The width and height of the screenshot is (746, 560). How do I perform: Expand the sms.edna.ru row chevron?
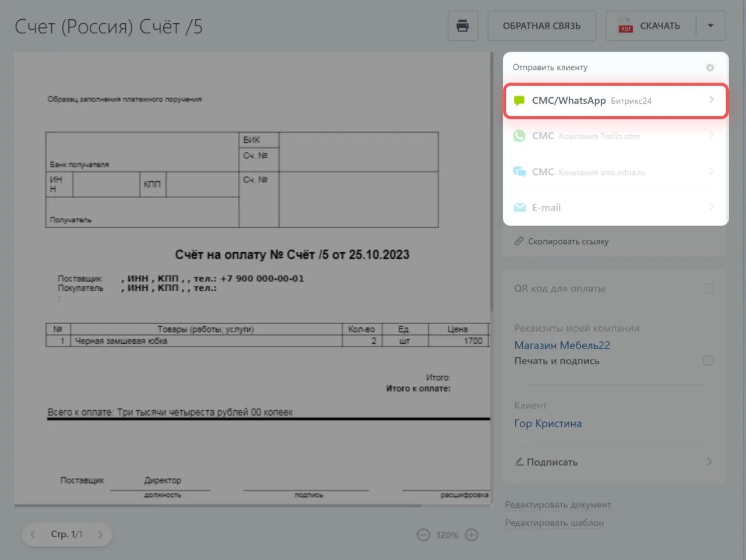point(711,171)
